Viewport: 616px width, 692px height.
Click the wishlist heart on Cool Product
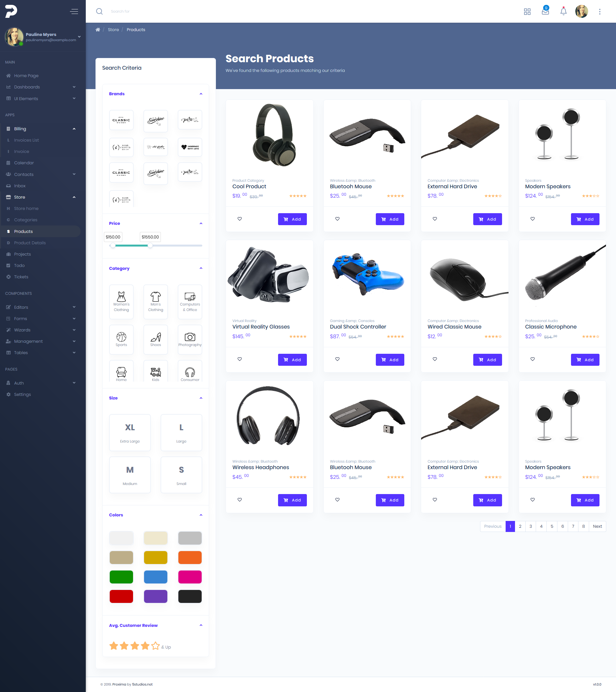click(x=239, y=219)
